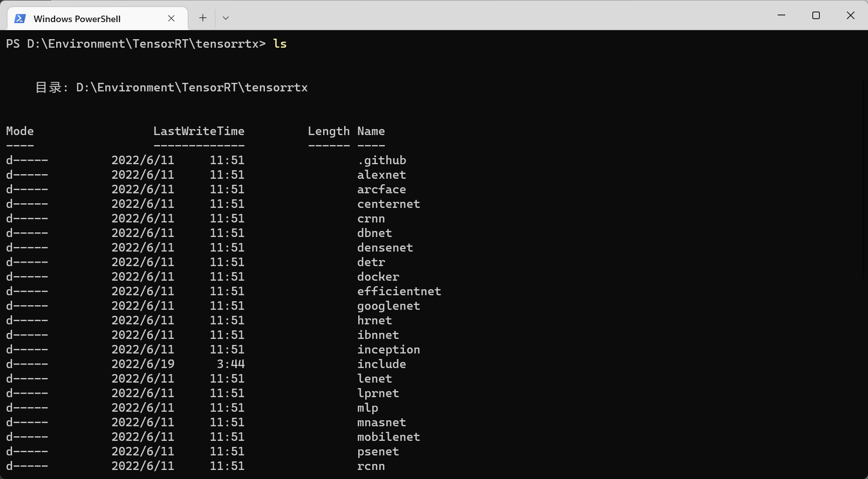
Task: Click the alexnet directory name
Action: (x=381, y=175)
